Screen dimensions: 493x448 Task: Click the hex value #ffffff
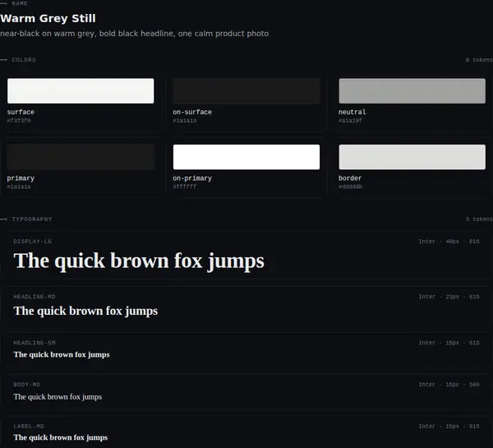185,187
